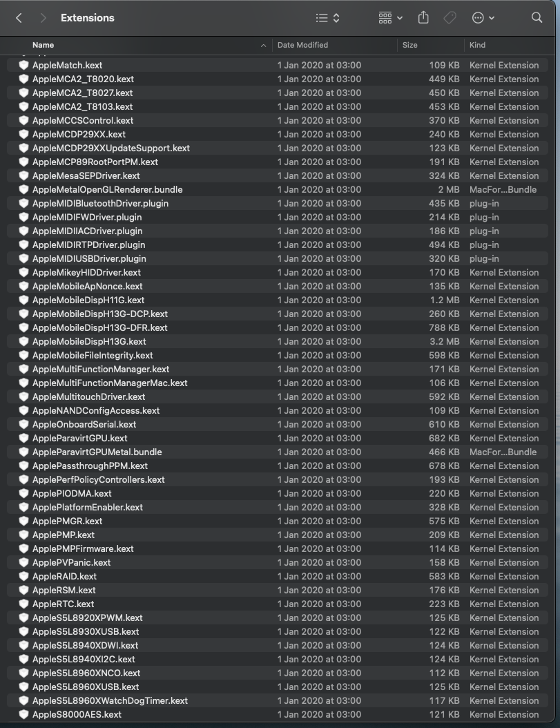Select the AppleMobileDispH11G.kext file name
Screen dimensions: 560x728
click(88, 300)
